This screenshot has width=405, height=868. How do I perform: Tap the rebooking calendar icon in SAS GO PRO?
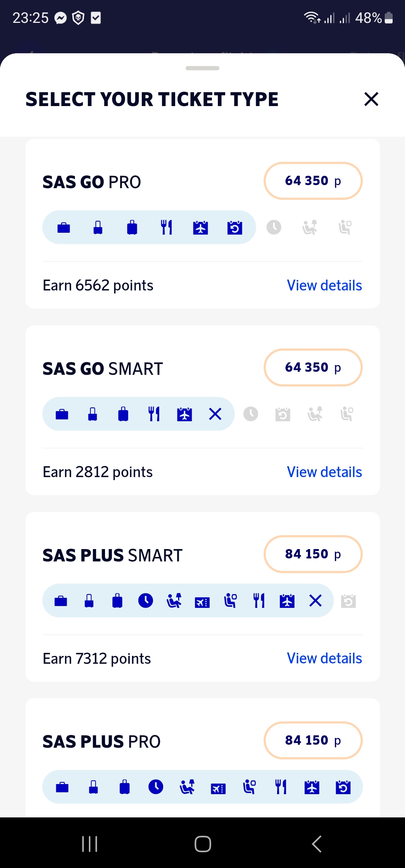(235, 227)
